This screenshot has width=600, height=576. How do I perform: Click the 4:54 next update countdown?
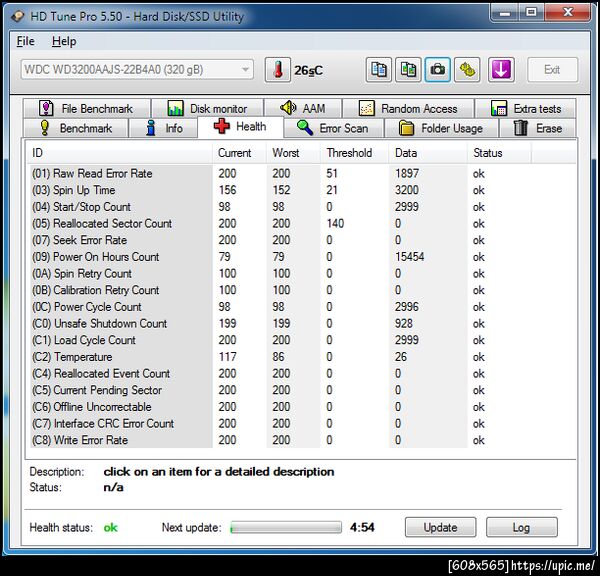[x=362, y=527]
